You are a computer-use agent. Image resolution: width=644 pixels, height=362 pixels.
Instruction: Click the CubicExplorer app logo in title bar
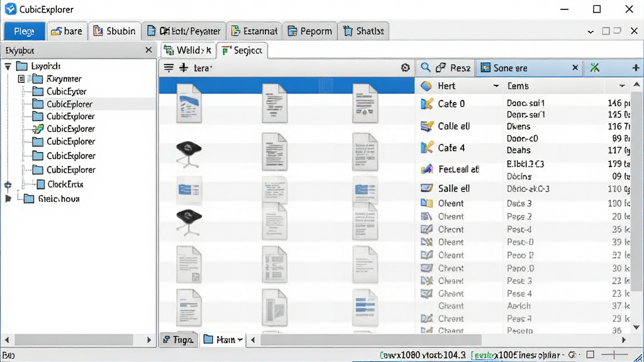10,9
